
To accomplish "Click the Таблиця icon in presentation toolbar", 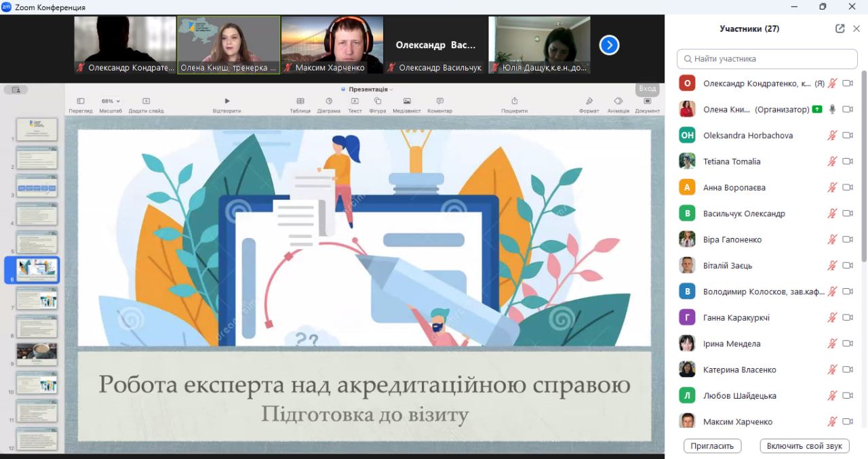I will (x=300, y=101).
